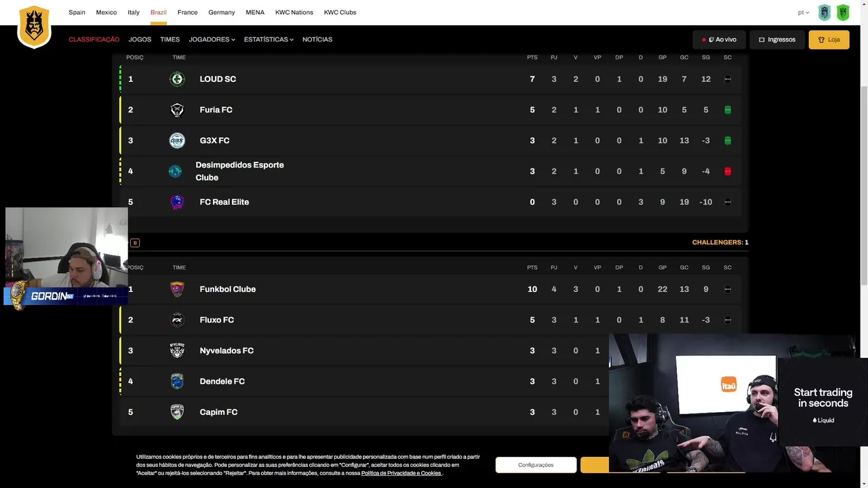Switch to France league tab
868x488 pixels.
pos(187,12)
